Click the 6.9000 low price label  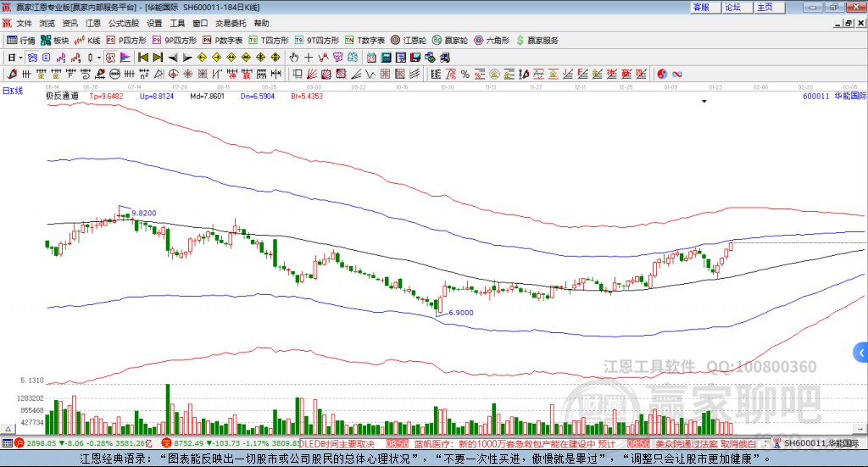[x=461, y=313]
